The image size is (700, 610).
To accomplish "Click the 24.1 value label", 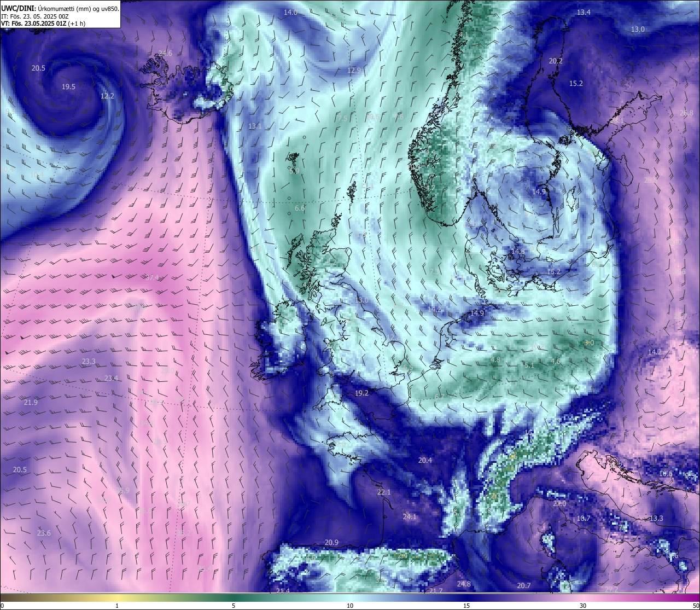I will [410, 517].
